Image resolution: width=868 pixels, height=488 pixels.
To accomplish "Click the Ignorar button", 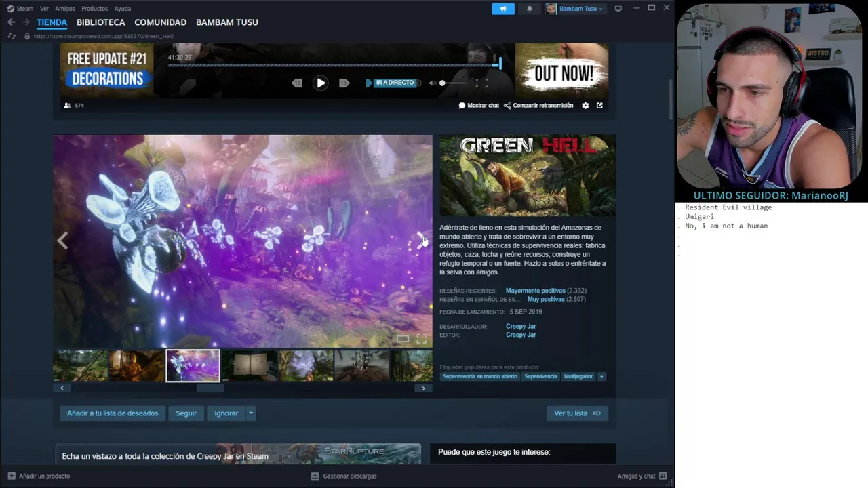I will [x=226, y=413].
